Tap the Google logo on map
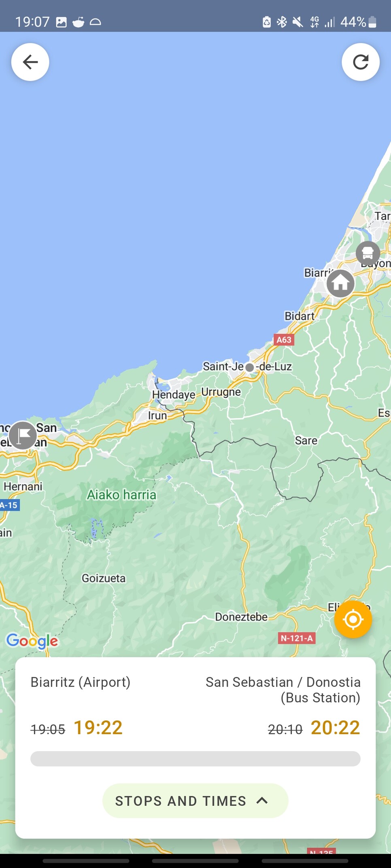The image size is (391, 868). coord(32,641)
